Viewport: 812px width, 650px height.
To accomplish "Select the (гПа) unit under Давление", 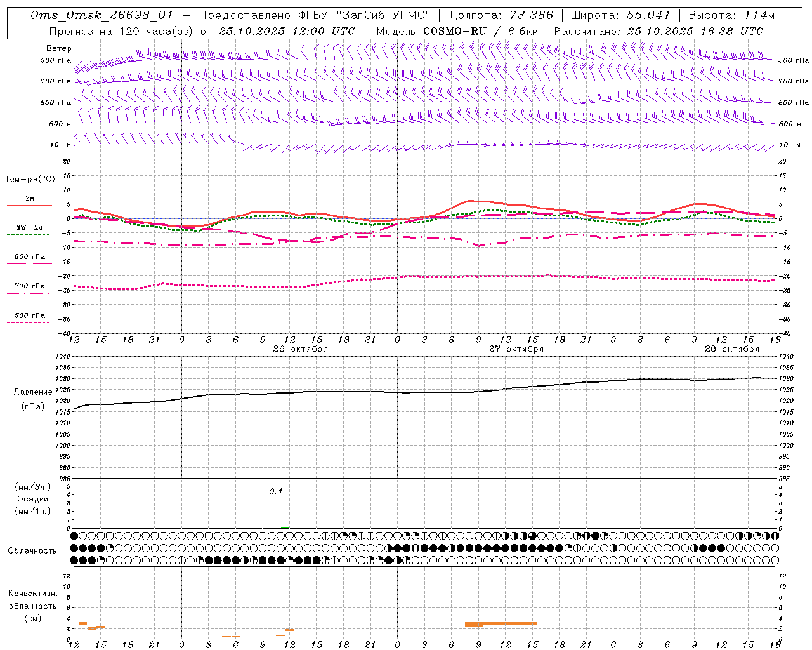I will [x=33, y=407].
